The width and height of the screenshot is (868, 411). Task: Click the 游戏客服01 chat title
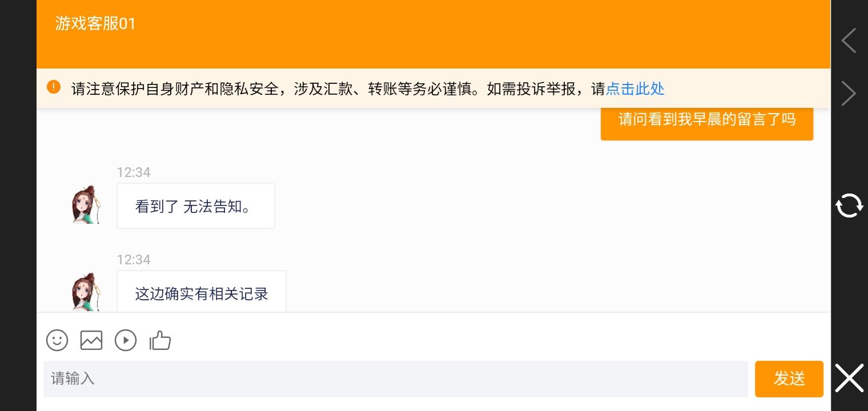(95, 23)
